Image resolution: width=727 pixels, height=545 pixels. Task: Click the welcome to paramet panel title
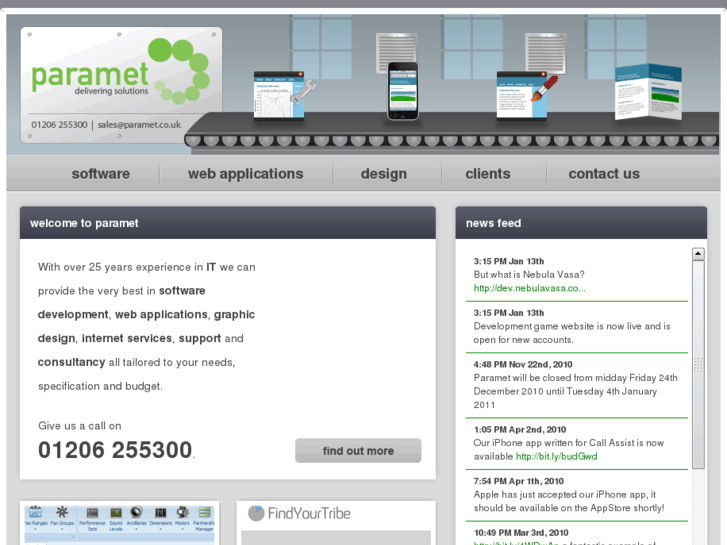click(x=84, y=223)
